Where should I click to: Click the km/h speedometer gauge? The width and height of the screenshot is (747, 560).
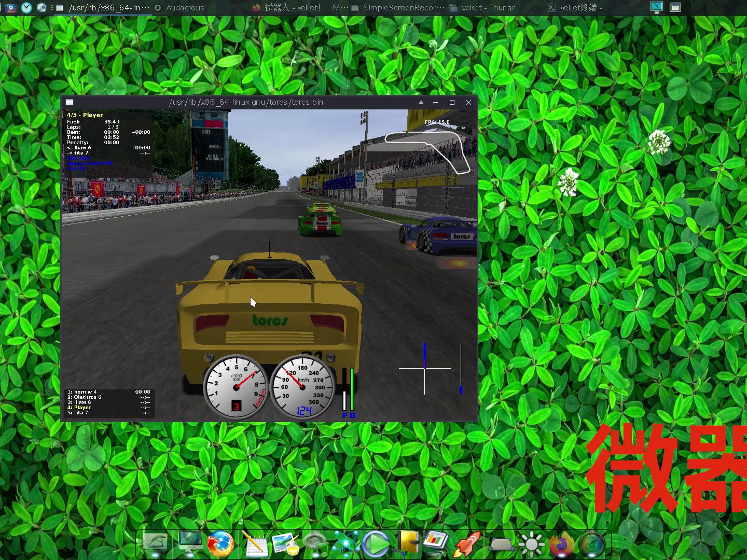pyautogui.click(x=303, y=387)
